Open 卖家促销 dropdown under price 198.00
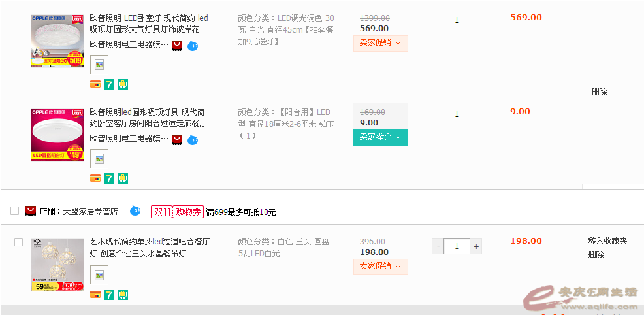The width and height of the screenshot is (644, 315). (x=380, y=267)
